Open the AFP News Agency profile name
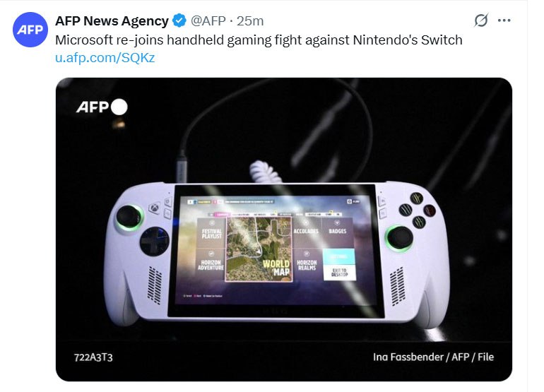The width and height of the screenshot is (544, 392). coord(112,20)
